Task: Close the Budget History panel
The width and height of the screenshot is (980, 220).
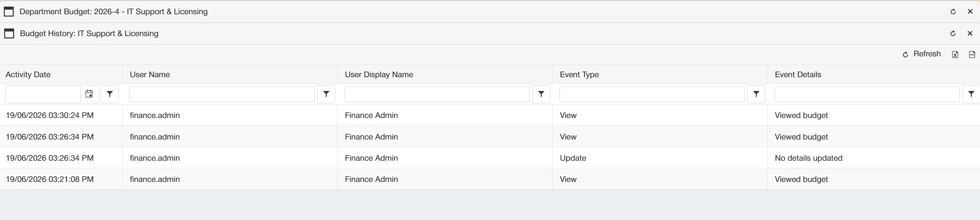Action: 970,33
